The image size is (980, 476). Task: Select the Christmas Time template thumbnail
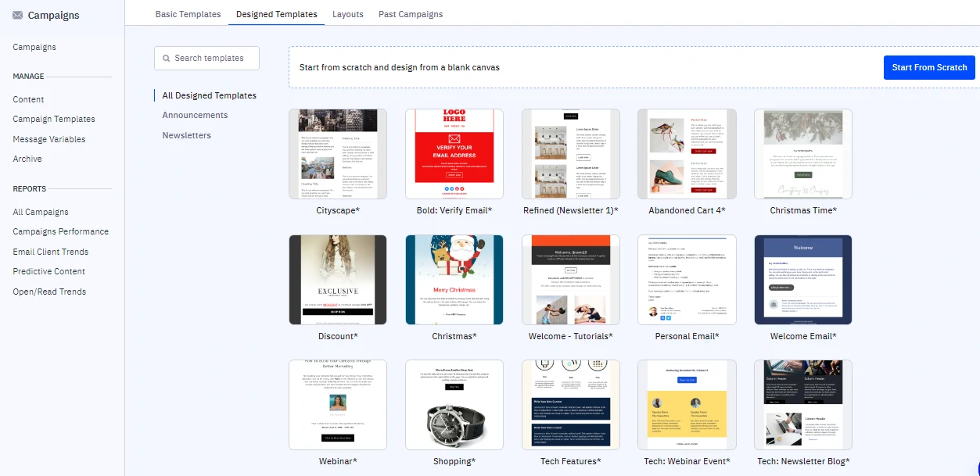(803, 154)
